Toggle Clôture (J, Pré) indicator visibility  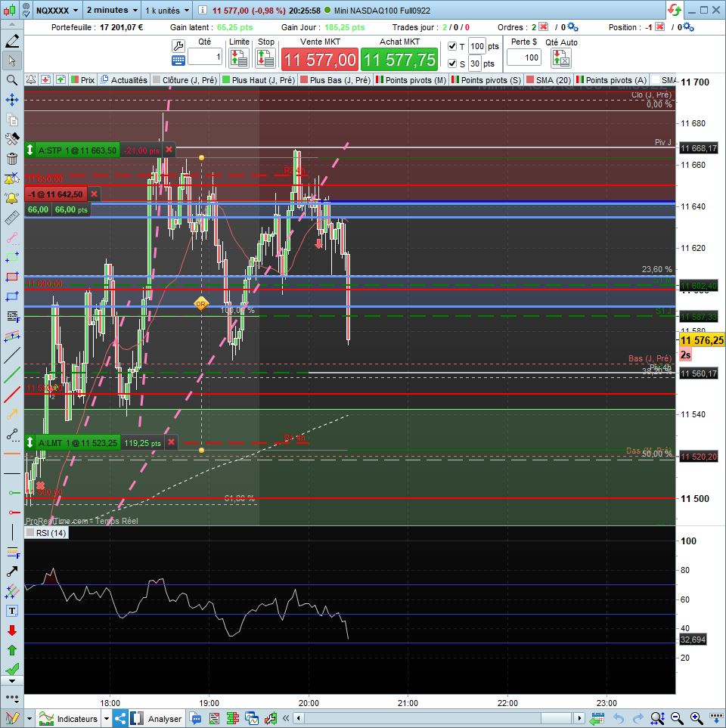coord(157,80)
